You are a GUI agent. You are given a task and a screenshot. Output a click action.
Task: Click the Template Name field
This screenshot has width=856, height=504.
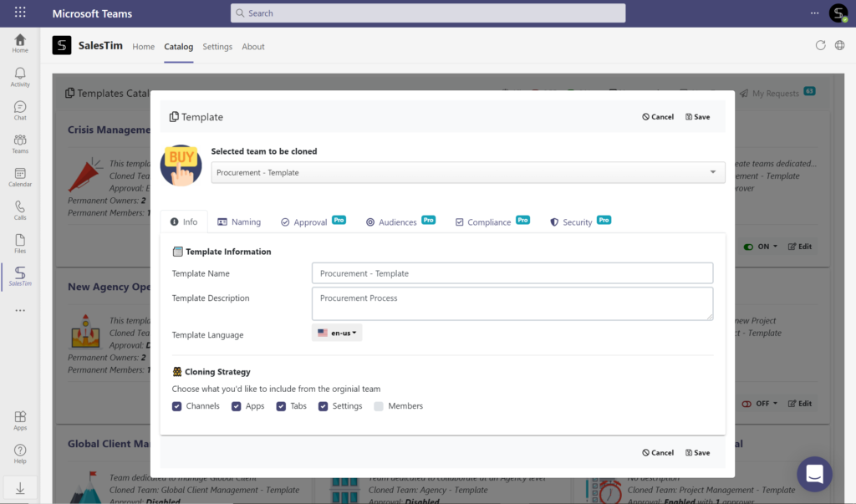(512, 273)
